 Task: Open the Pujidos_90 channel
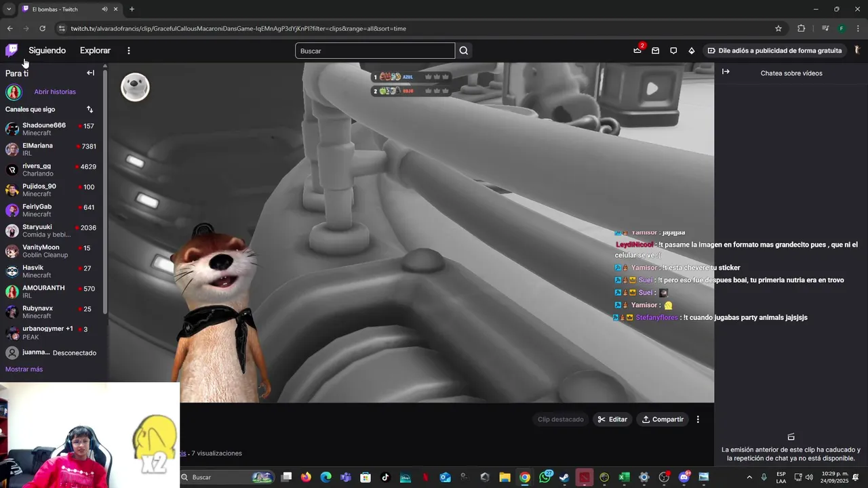(x=52, y=190)
